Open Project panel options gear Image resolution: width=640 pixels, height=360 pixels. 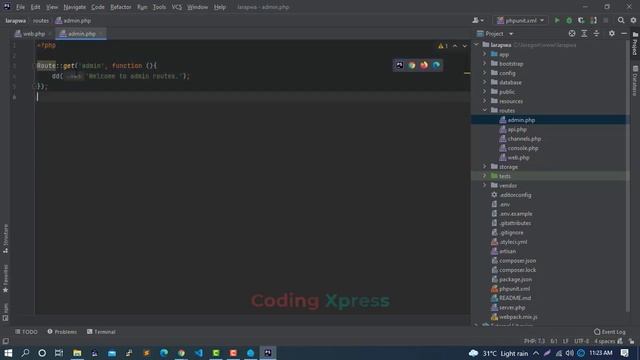[x=611, y=33]
